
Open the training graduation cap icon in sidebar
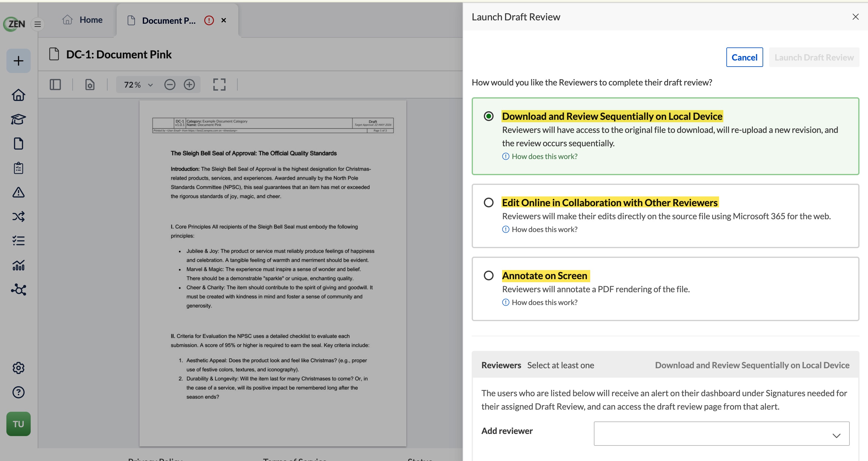click(x=18, y=120)
